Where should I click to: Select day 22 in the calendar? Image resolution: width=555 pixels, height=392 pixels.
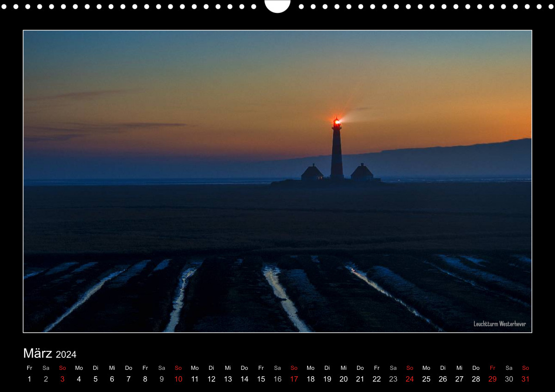pos(377,379)
